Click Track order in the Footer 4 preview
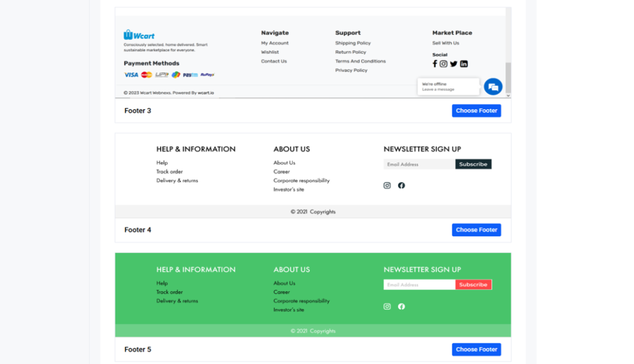The width and height of the screenshot is (634, 364). (x=170, y=171)
